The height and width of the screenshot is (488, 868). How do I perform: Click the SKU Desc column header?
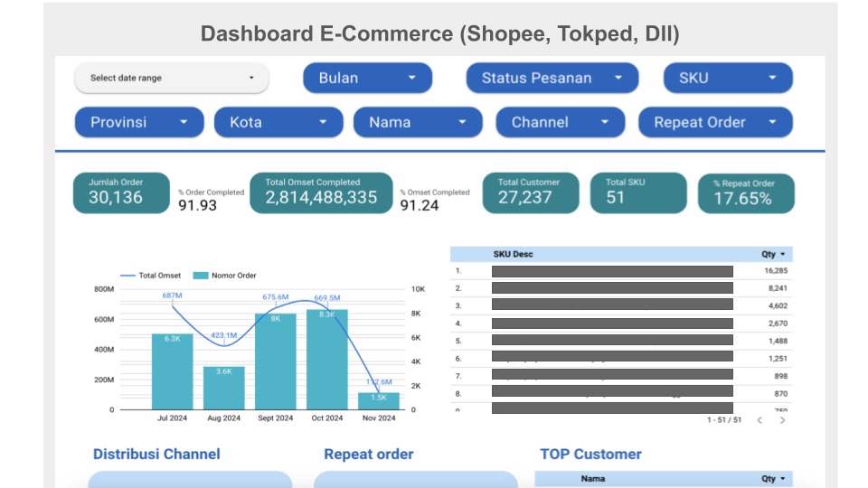point(514,255)
